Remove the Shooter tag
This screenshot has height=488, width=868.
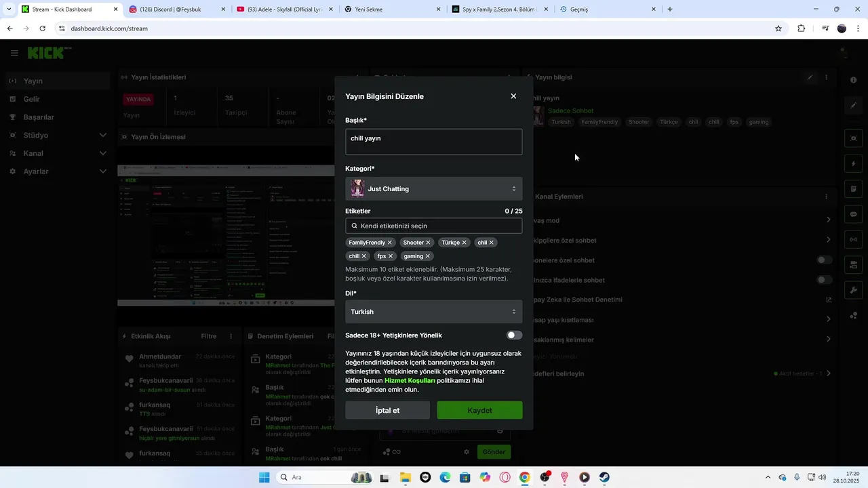tap(428, 243)
